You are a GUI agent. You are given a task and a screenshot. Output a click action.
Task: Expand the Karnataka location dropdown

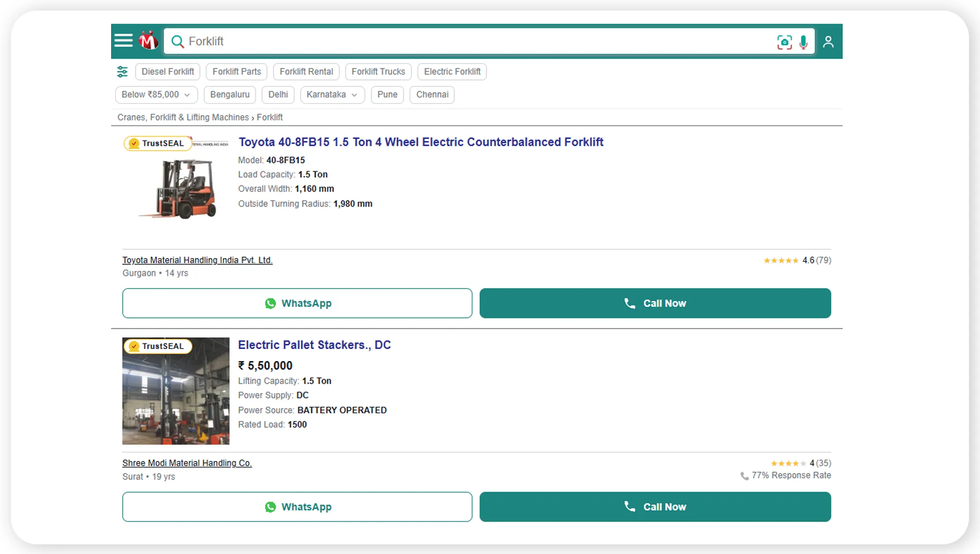pyautogui.click(x=332, y=95)
